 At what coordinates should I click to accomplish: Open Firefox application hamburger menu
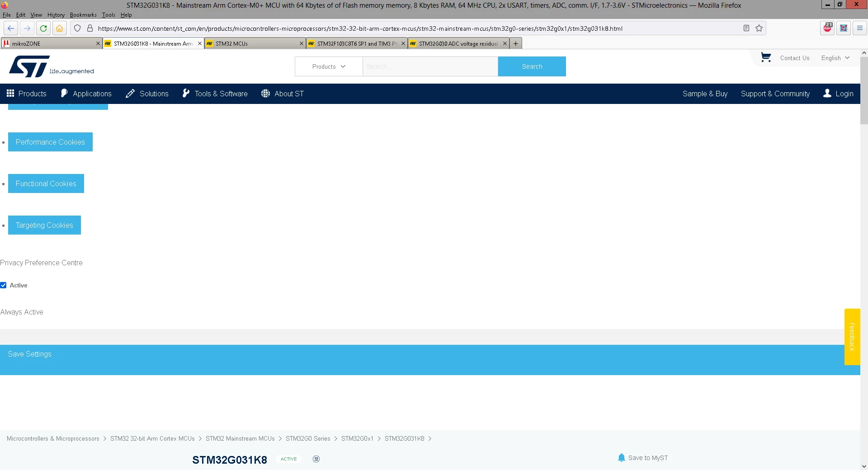click(x=860, y=28)
